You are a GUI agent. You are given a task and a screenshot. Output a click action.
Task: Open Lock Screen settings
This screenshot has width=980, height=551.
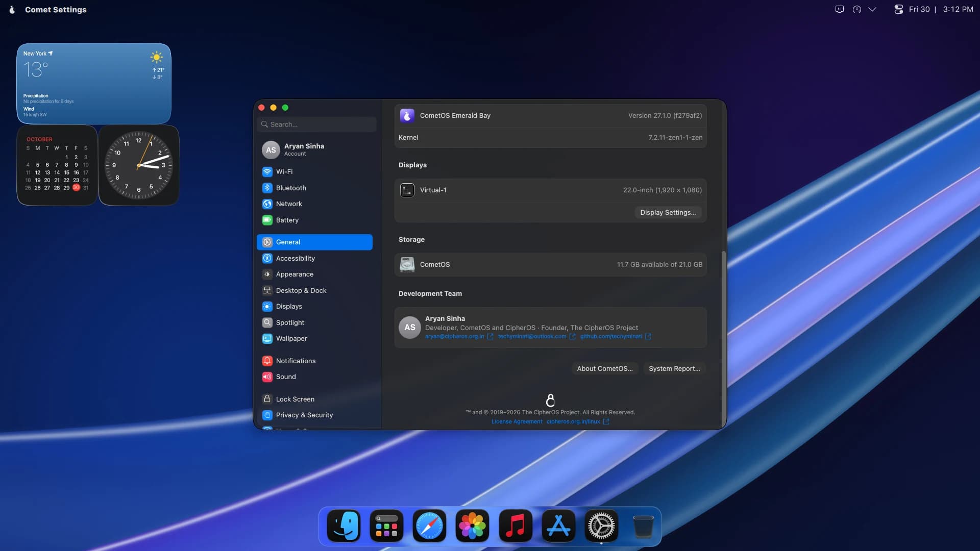(x=314, y=399)
